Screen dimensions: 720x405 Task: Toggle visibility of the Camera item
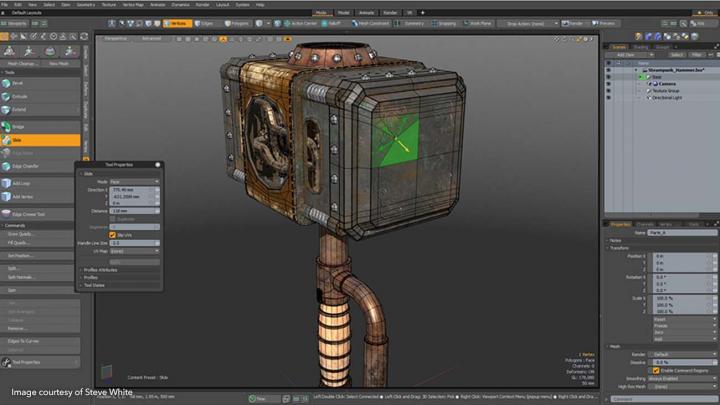[608, 84]
